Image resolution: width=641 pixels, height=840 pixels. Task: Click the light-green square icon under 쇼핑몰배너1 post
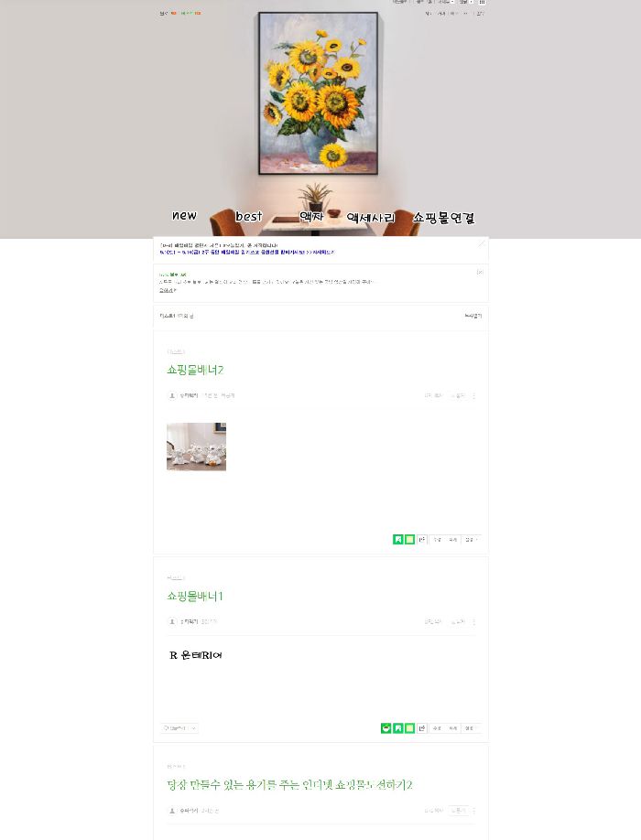click(409, 728)
